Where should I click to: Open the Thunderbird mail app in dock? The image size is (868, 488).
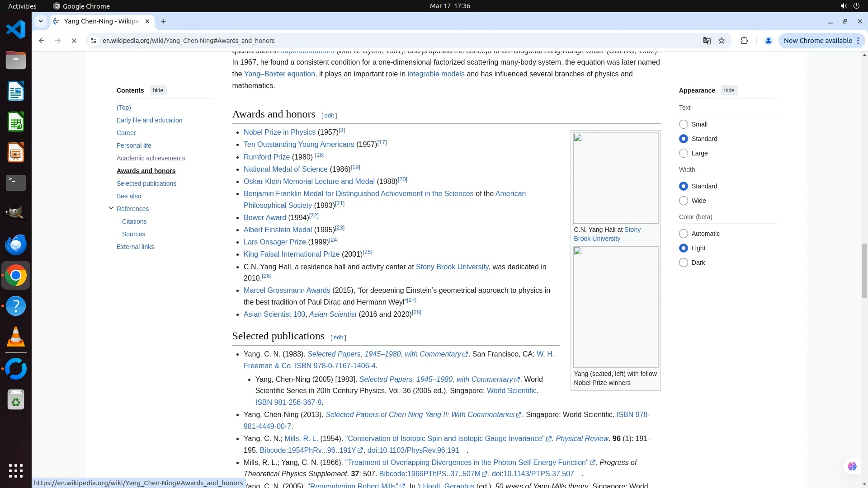(16, 244)
